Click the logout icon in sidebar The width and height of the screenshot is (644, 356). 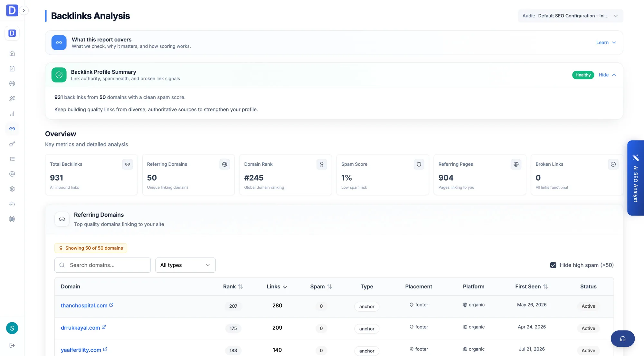click(x=12, y=345)
